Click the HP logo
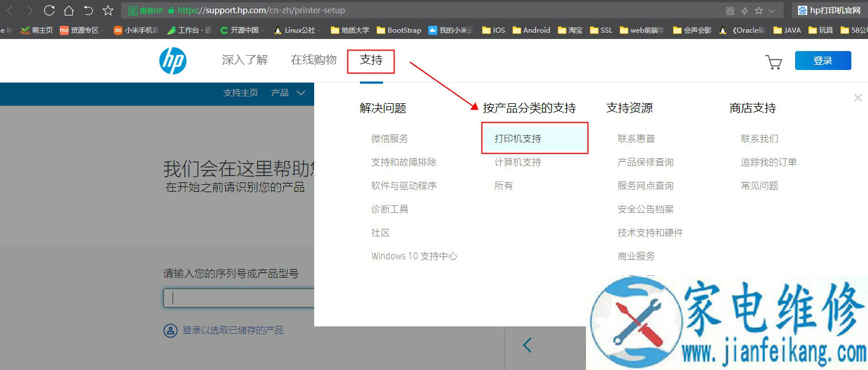This screenshot has height=370, width=868. click(173, 61)
